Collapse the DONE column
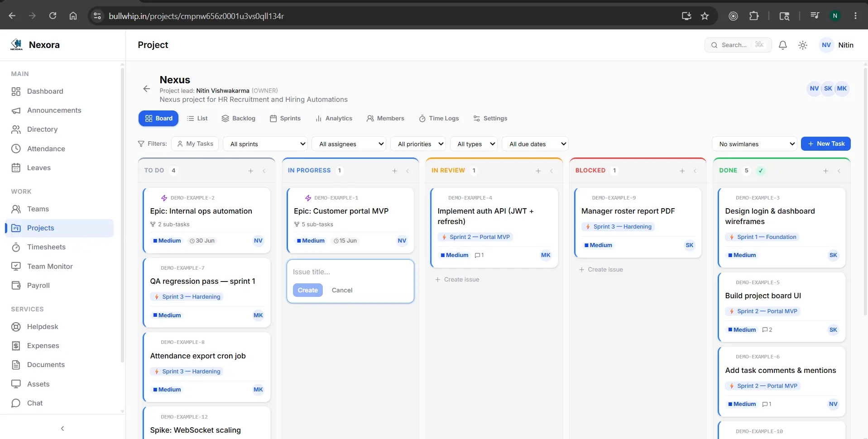This screenshot has width=868, height=439. tap(839, 171)
